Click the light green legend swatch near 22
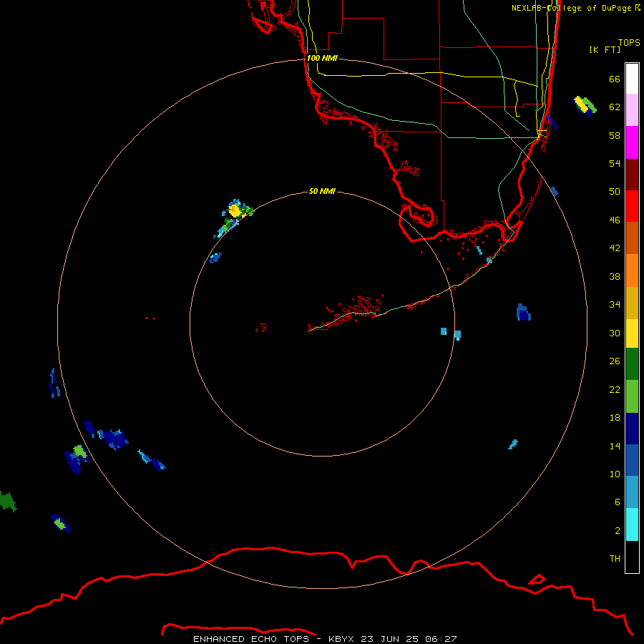The width and height of the screenshot is (644, 644). [x=632, y=396]
